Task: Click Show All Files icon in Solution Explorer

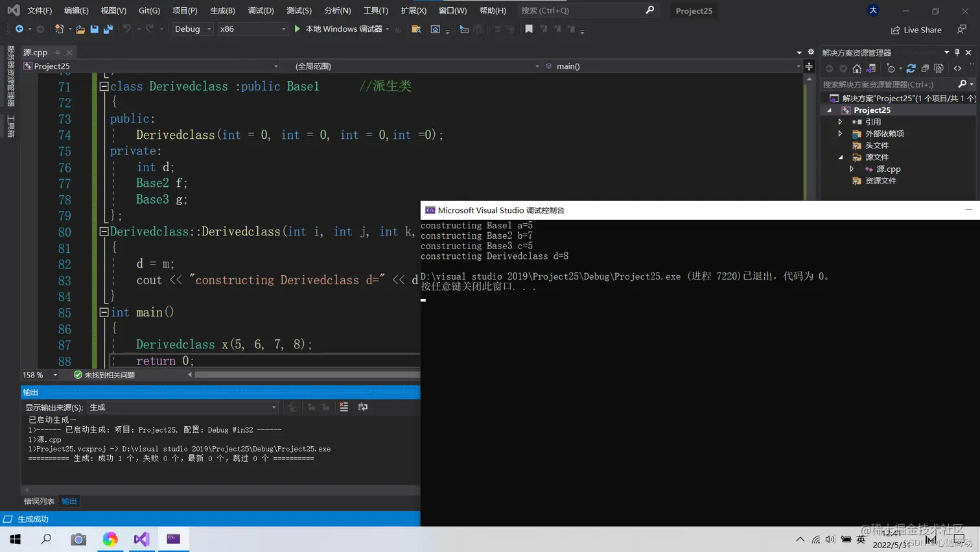Action: coord(939,69)
